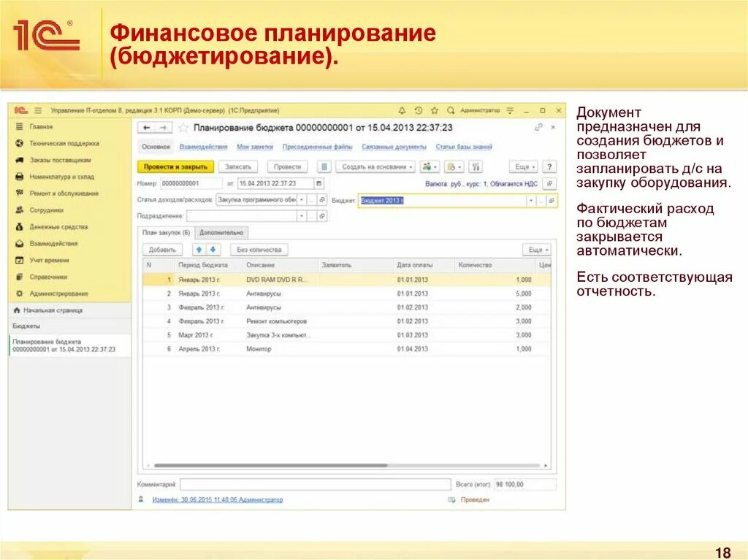Click the Провести button
This screenshot has width=748, height=560.
pyautogui.click(x=287, y=167)
